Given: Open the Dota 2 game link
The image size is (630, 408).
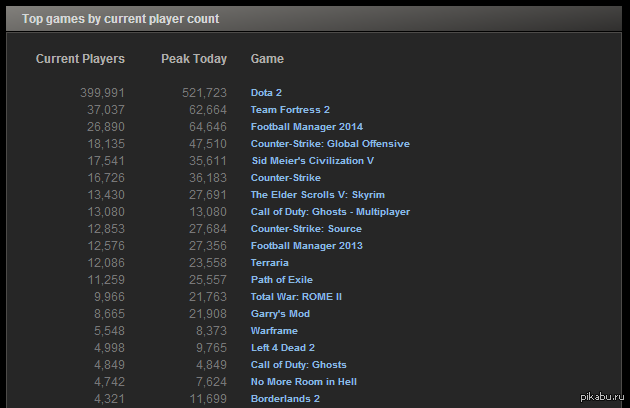Looking at the screenshot, I should [x=266, y=93].
